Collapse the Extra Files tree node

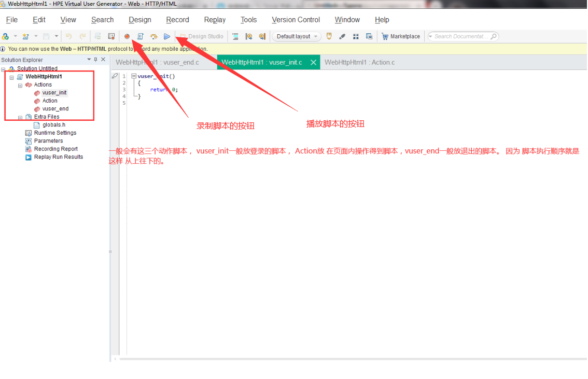coord(19,117)
